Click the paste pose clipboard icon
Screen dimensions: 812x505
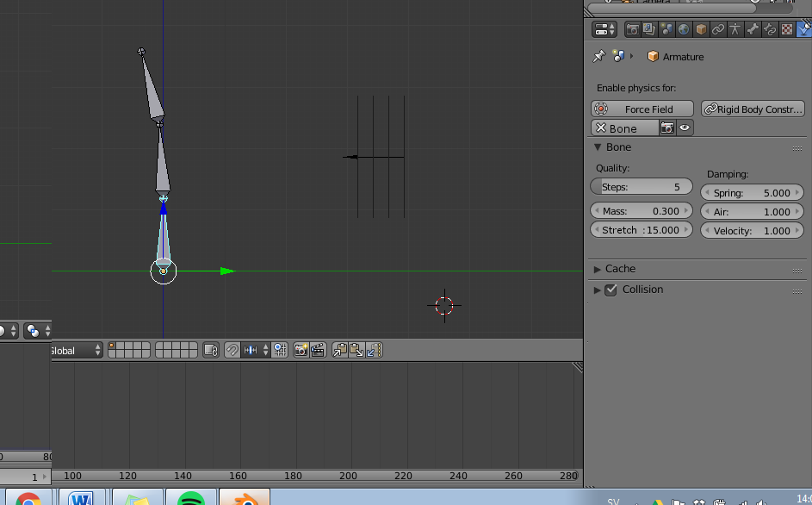[356, 351]
